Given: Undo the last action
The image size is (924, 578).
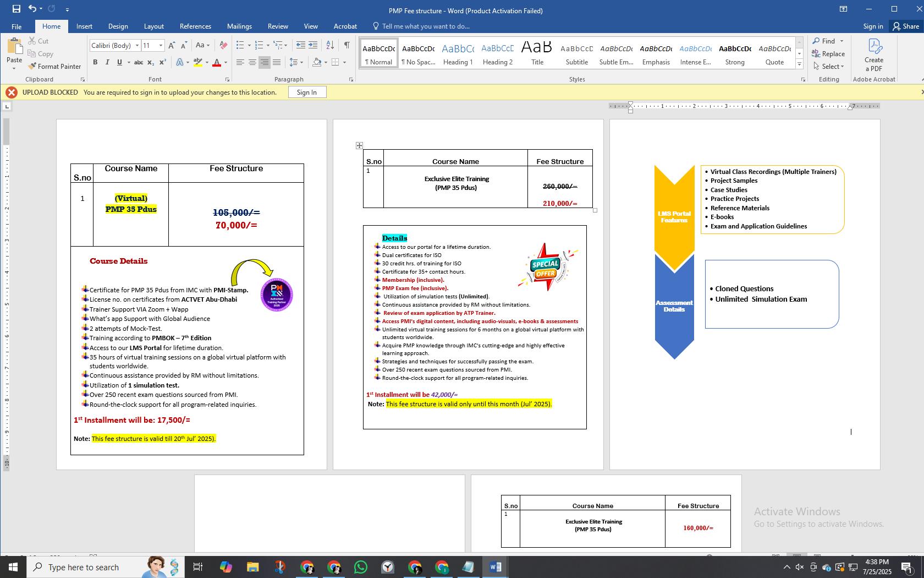Looking at the screenshot, I should point(32,9).
